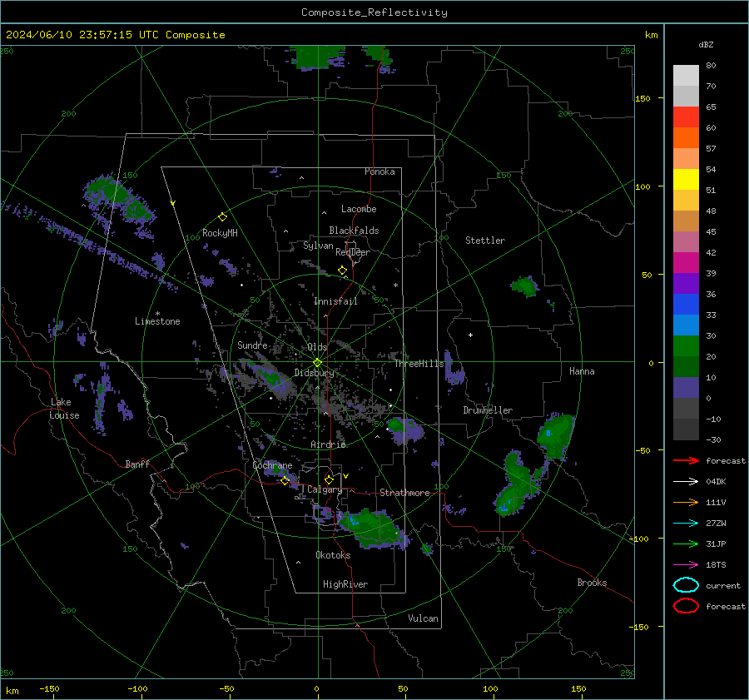Select the 20 dBZ green color swatch
This screenshot has height=700, width=749.
coord(686,346)
